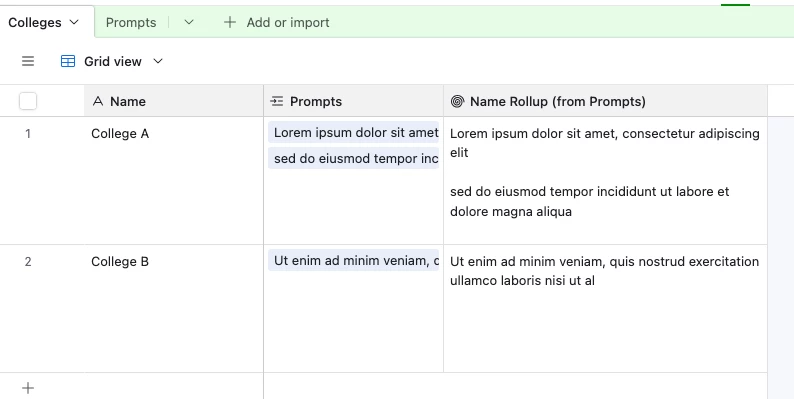Viewport: 794px width, 399px height.
Task: Click the Name Rollup (from Prompts) column header
Action: pyautogui.click(x=606, y=101)
